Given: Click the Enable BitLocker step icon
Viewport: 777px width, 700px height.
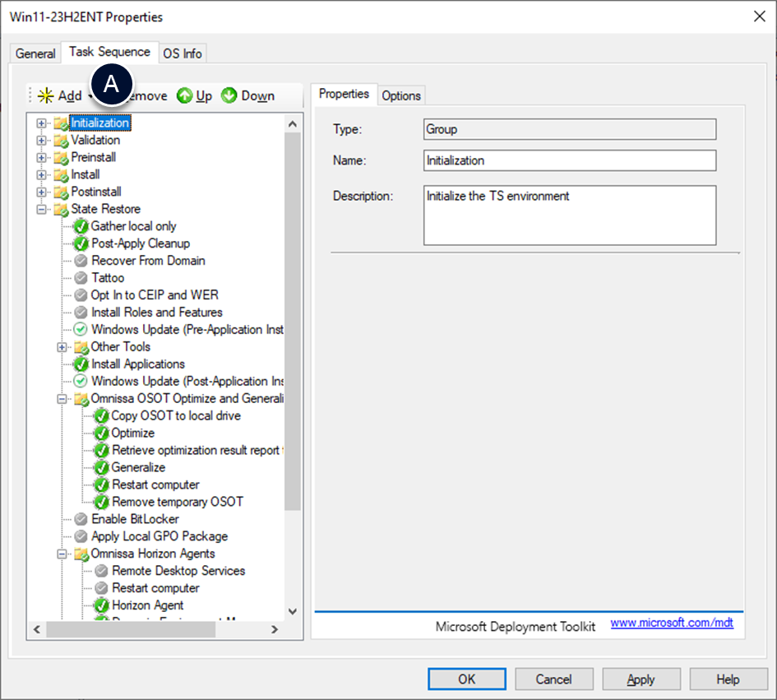Looking at the screenshot, I should pos(81,519).
